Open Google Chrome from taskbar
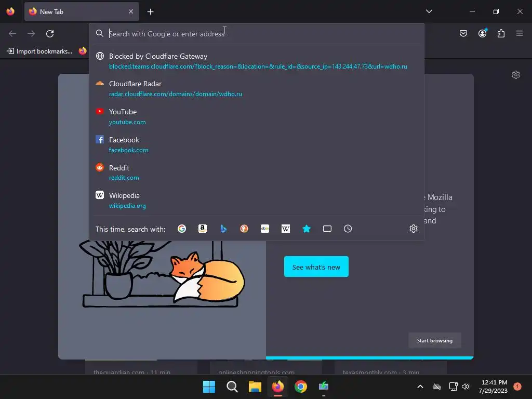Screen dimensions: 532x399 pyautogui.click(x=301, y=387)
